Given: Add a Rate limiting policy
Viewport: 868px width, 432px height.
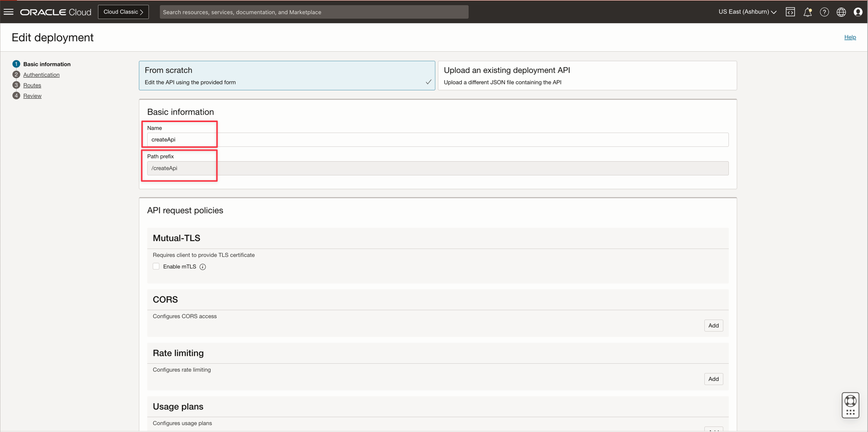Looking at the screenshot, I should pyautogui.click(x=713, y=379).
